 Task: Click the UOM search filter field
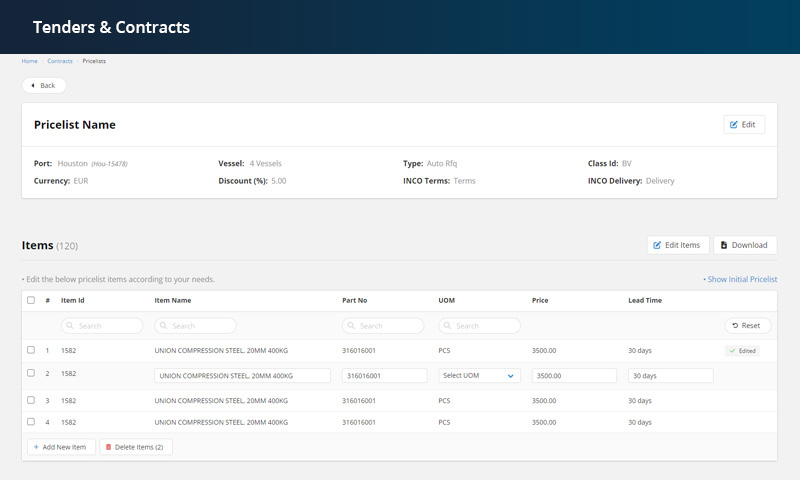[479, 326]
